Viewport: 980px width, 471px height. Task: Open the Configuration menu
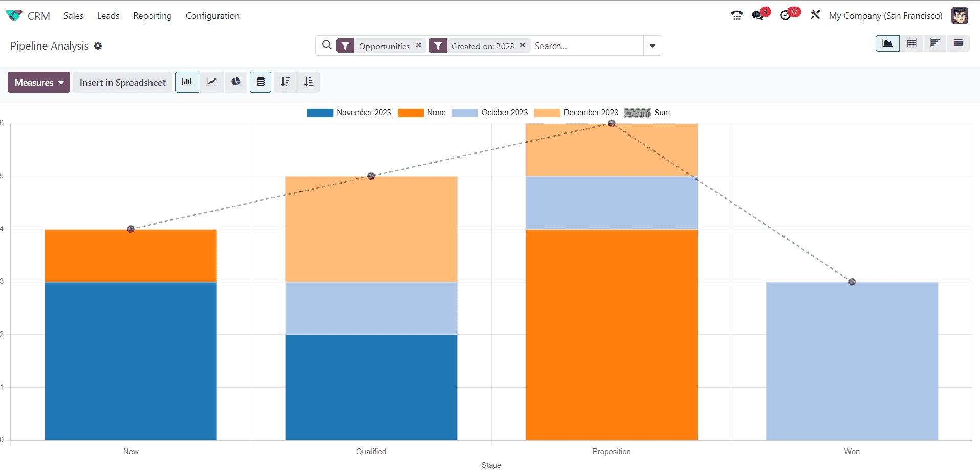click(x=212, y=16)
